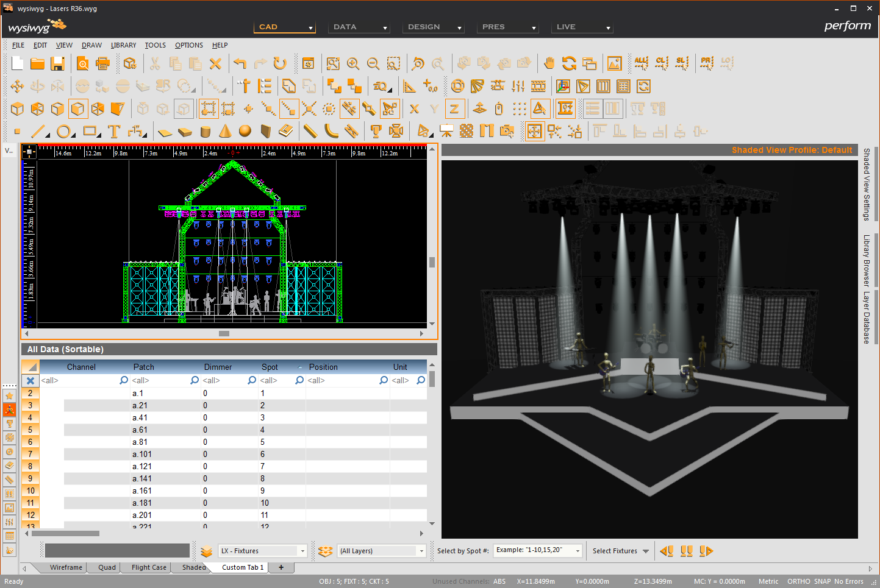Open the LX - Fixtures layer dropdown
This screenshot has height=588, width=880.
pos(262,551)
